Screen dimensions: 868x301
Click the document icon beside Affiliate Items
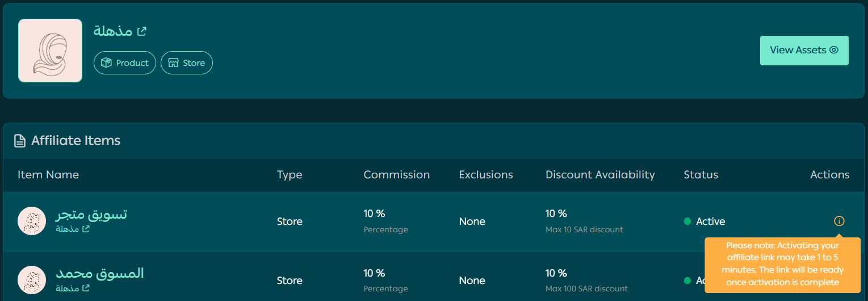point(20,141)
